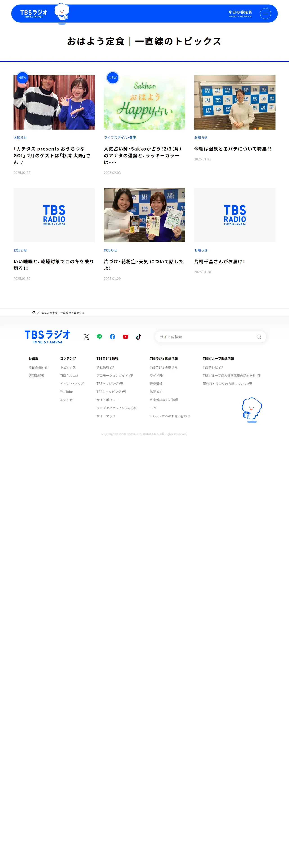
Task: Open TBS Podcast footer link
Action: pyautogui.click(x=69, y=376)
